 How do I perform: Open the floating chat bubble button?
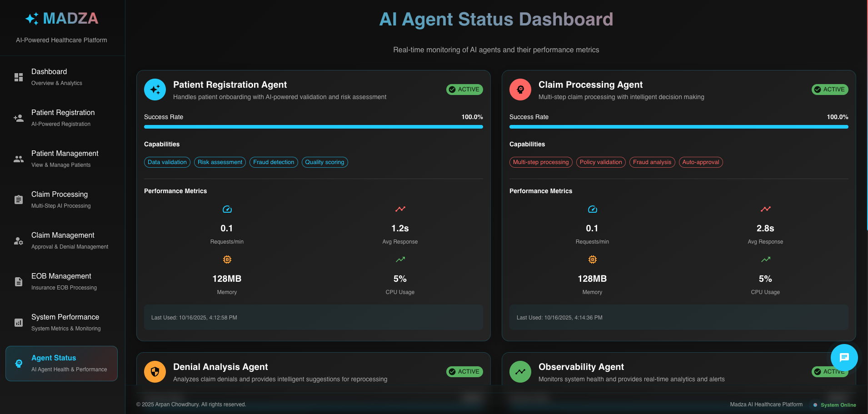pyautogui.click(x=844, y=358)
